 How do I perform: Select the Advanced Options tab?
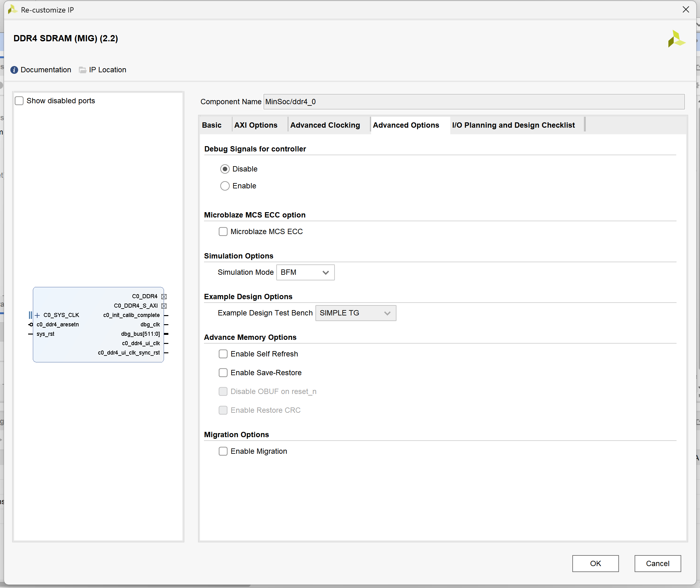(406, 125)
